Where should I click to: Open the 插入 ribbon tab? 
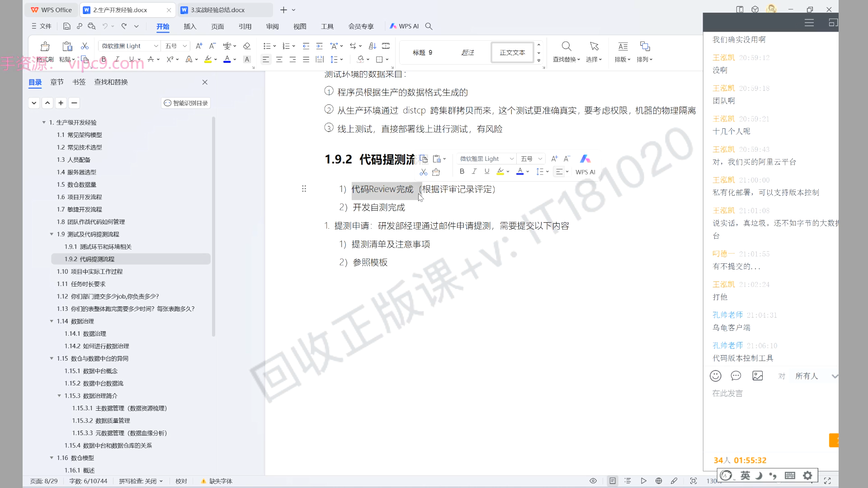coord(190,26)
